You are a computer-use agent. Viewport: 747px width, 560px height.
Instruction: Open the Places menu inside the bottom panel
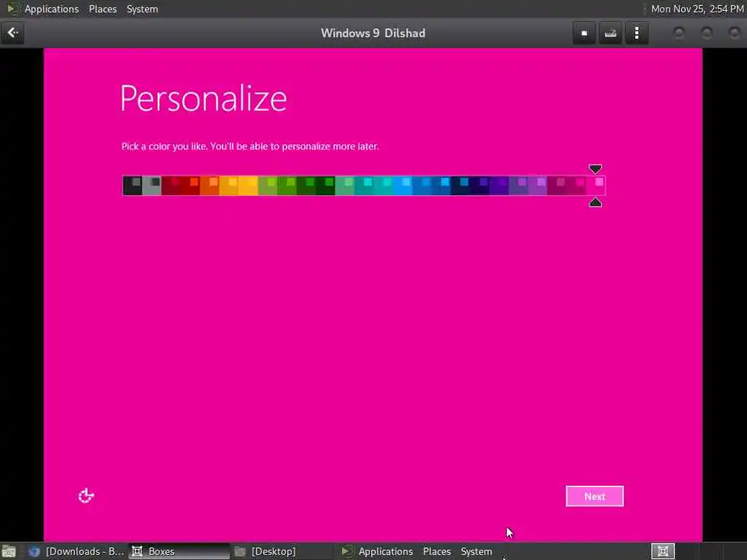click(x=437, y=551)
